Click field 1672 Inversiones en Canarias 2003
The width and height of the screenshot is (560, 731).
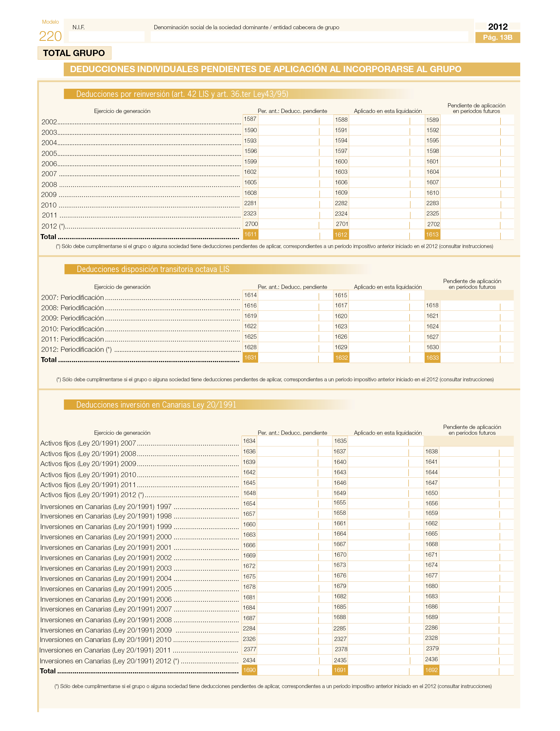295,566
